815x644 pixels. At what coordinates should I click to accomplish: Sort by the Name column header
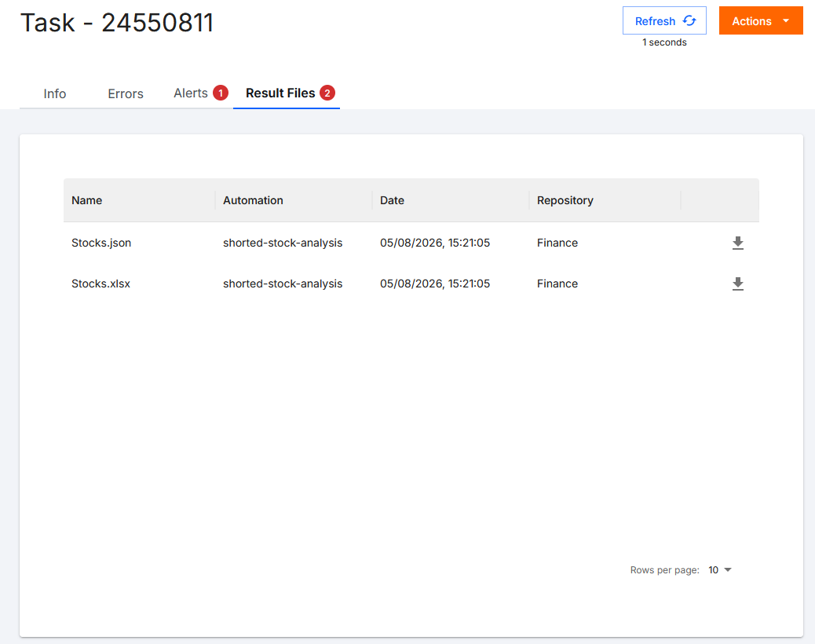coord(87,200)
